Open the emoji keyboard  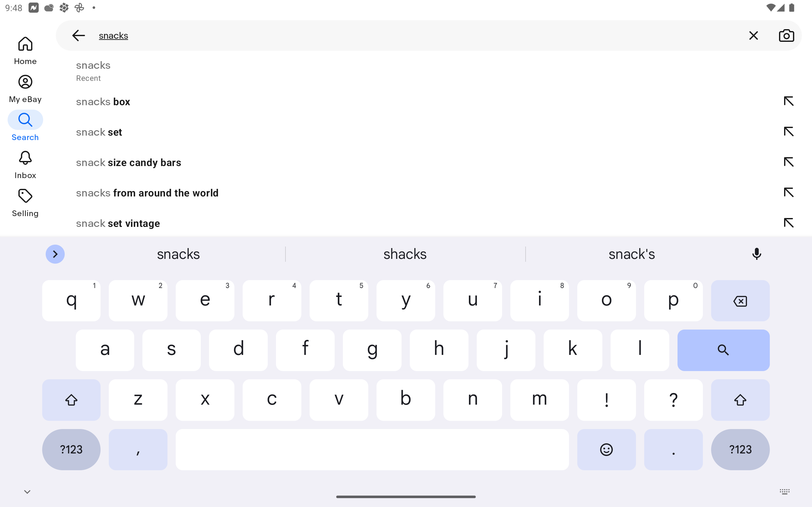[x=606, y=449]
